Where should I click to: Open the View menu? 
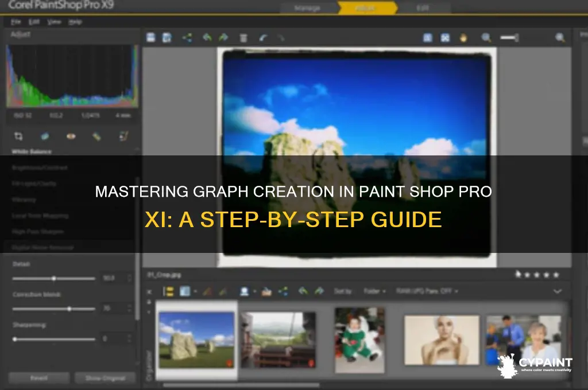pyautogui.click(x=54, y=22)
